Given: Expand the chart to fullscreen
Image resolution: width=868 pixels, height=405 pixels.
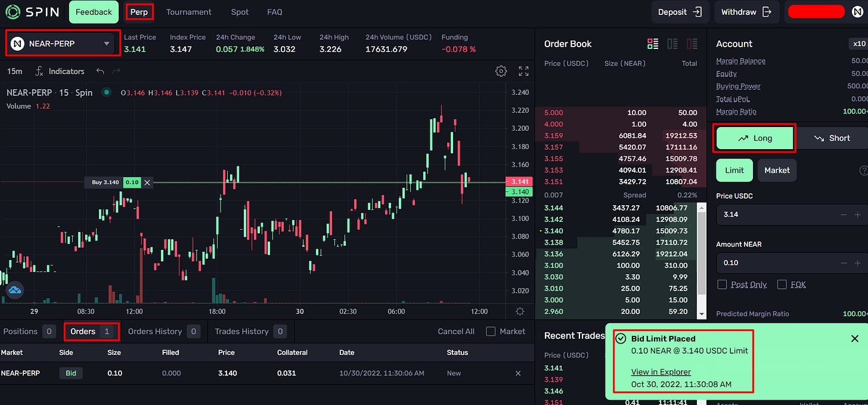Looking at the screenshot, I should click(523, 71).
